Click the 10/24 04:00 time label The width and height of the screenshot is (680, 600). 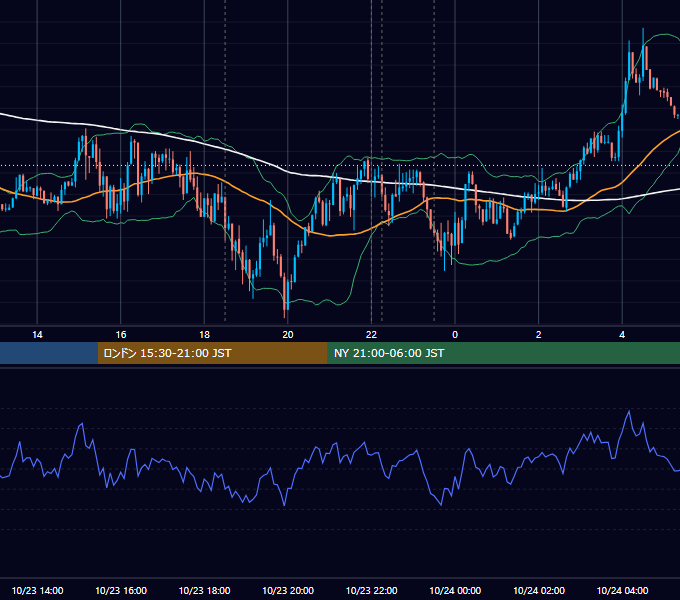click(622, 590)
